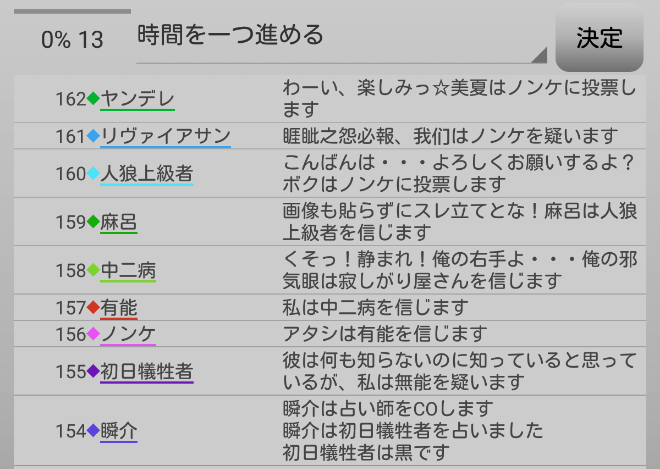Open the 時間を一つ進める action dropdown
Viewport: 660px width, 469px height.
[340, 37]
